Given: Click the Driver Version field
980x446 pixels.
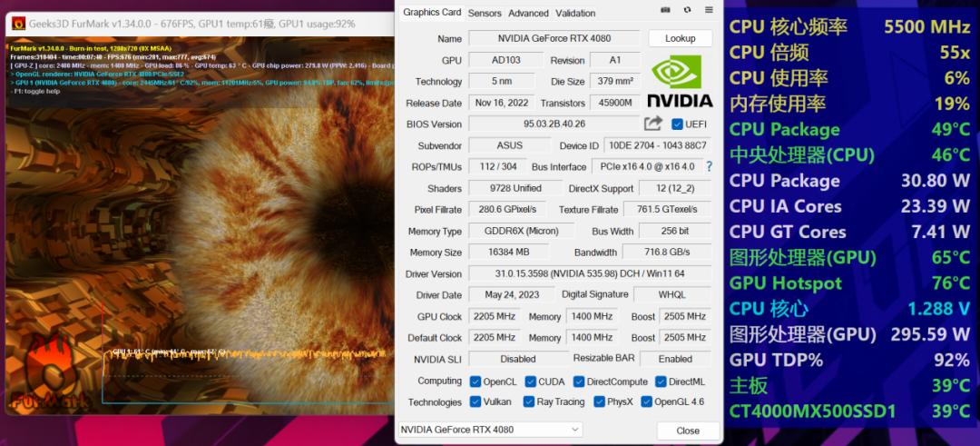Looking at the screenshot, I should 590,273.
